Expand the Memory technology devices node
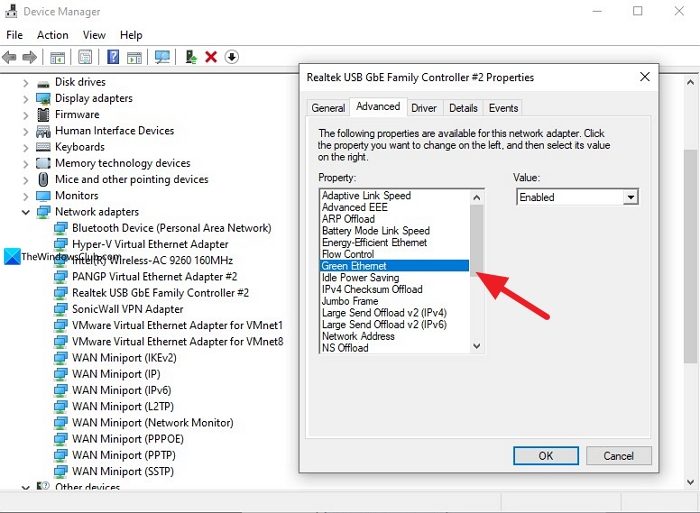The width and height of the screenshot is (700, 513). (25, 164)
